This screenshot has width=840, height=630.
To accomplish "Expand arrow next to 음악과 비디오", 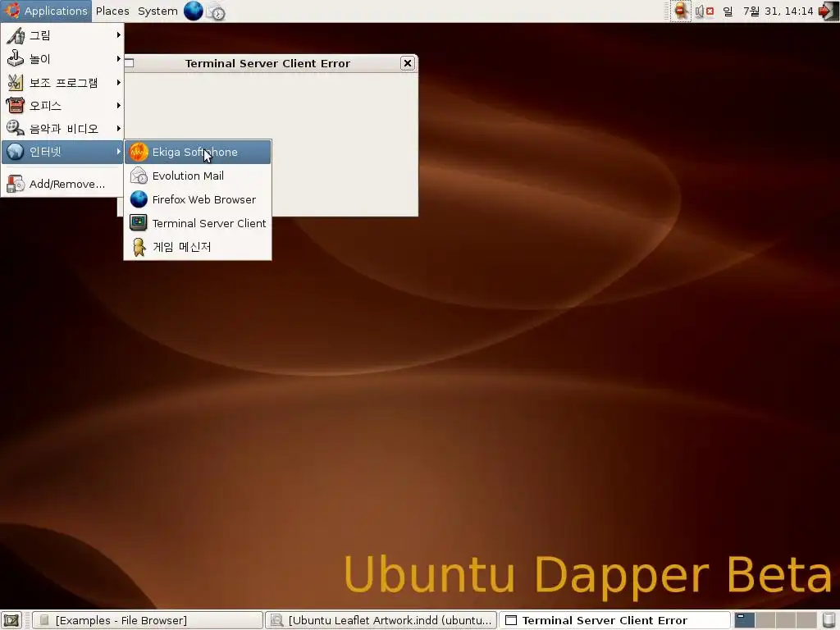I will pos(118,129).
